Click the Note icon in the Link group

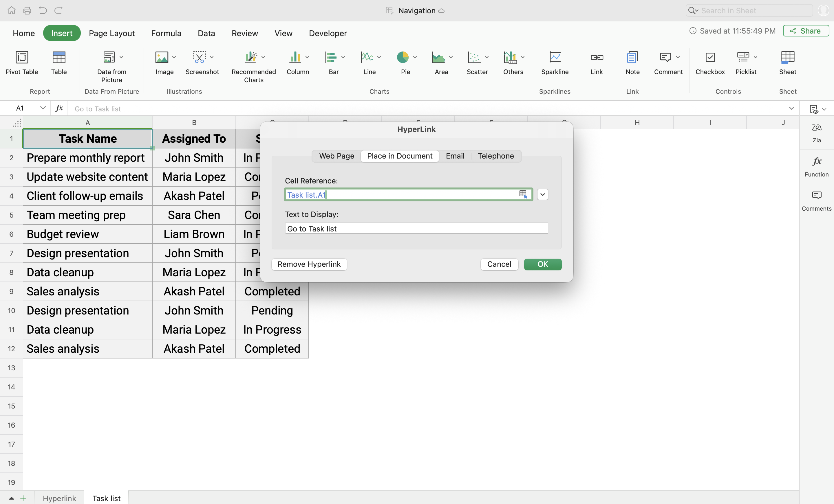click(632, 58)
